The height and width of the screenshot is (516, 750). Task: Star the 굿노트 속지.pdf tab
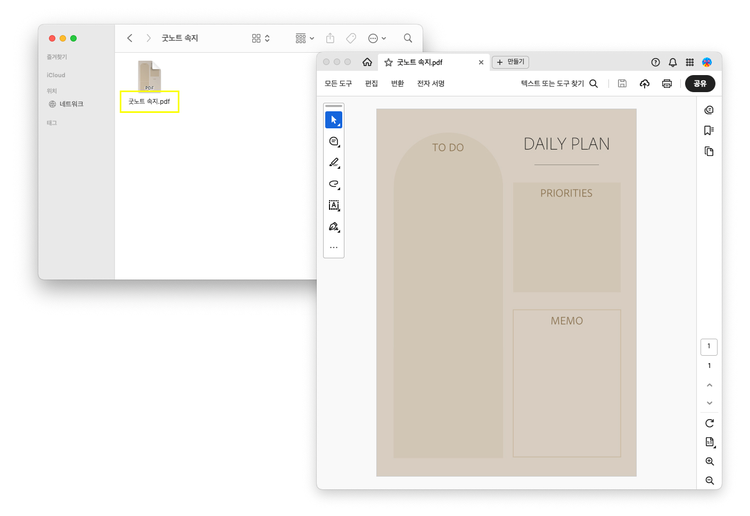[x=388, y=62]
